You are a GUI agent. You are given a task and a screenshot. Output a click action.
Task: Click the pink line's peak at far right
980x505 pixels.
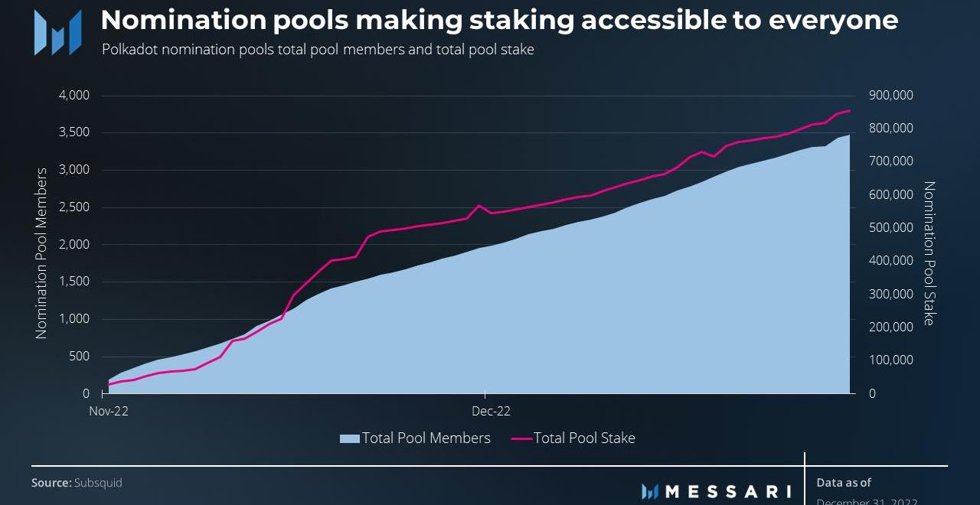click(x=849, y=110)
